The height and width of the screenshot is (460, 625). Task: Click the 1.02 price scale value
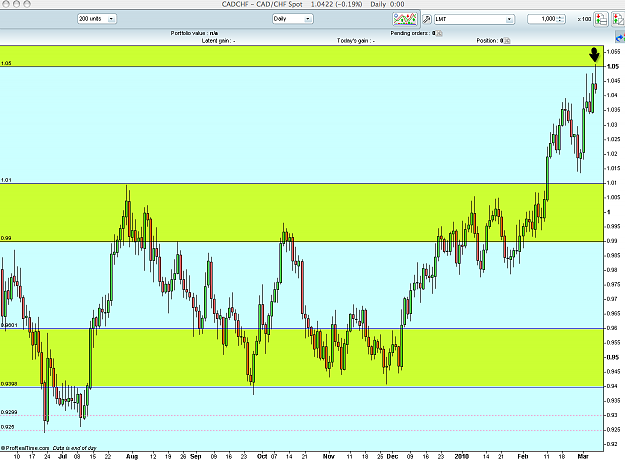[612, 153]
